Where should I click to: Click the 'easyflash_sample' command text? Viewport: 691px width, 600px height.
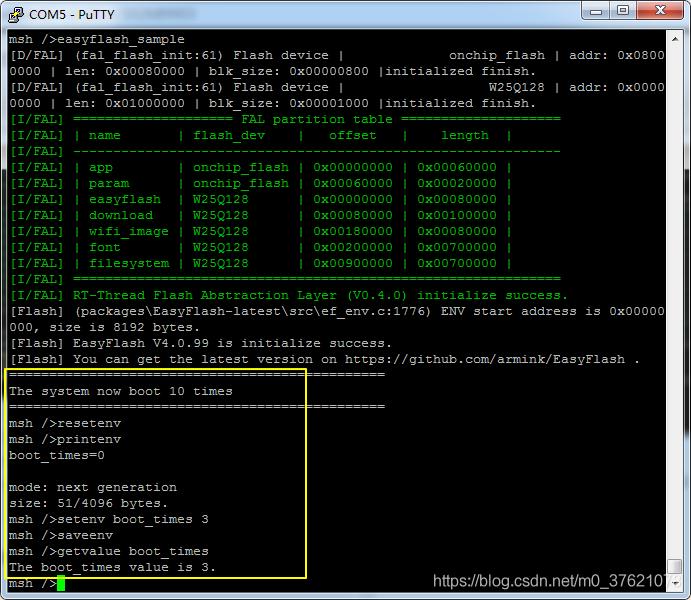pos(121,39)
